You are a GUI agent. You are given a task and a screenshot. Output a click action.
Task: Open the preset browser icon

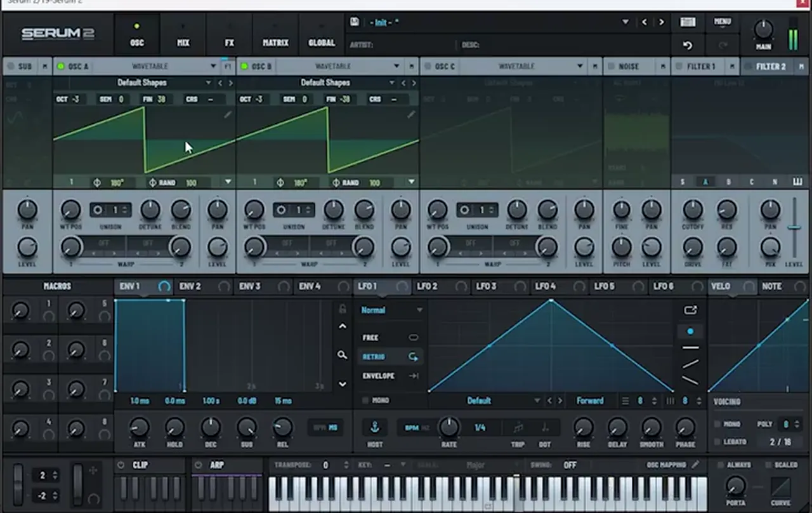tap(688, 22)
